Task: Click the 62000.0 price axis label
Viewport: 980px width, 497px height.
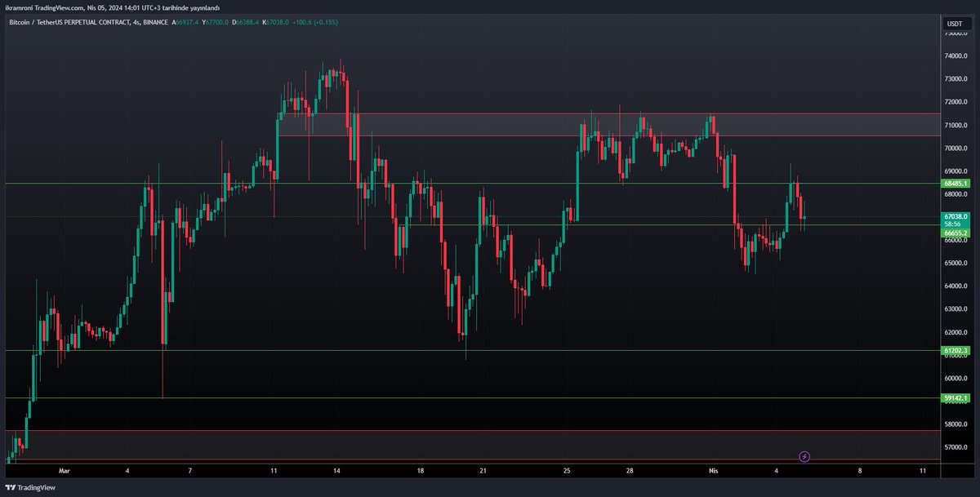Action: [x=955, y=333]
